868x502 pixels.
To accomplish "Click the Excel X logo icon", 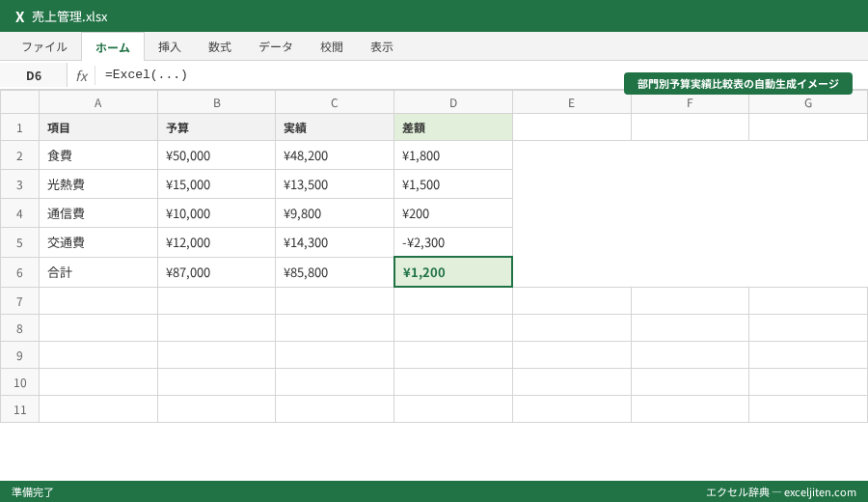I will [x=19, y=16].
